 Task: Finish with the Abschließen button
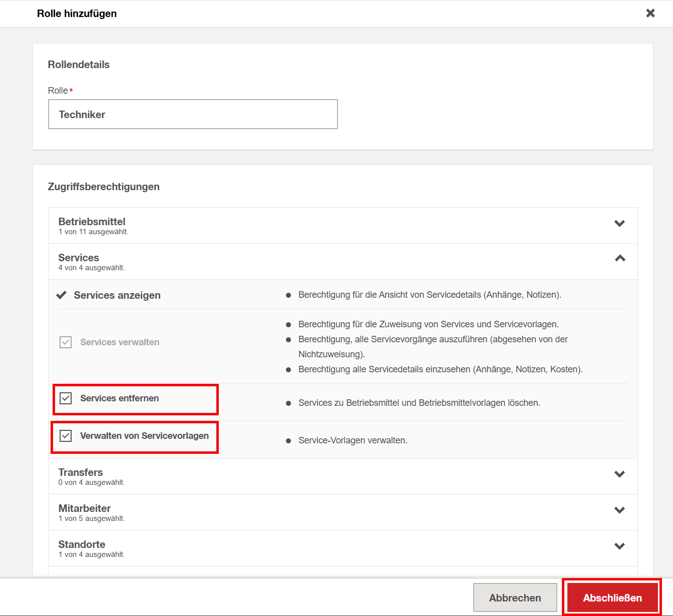pos(612,597)
